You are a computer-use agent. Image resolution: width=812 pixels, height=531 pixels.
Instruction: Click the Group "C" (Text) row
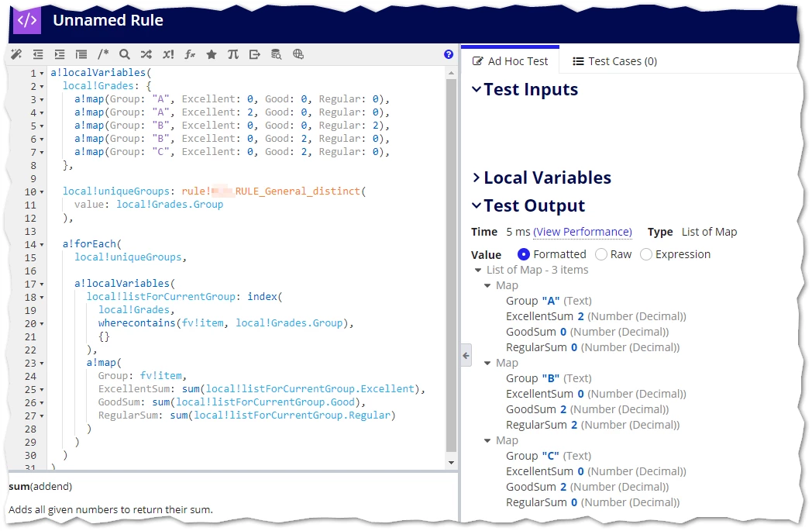[x=549, y=456]
